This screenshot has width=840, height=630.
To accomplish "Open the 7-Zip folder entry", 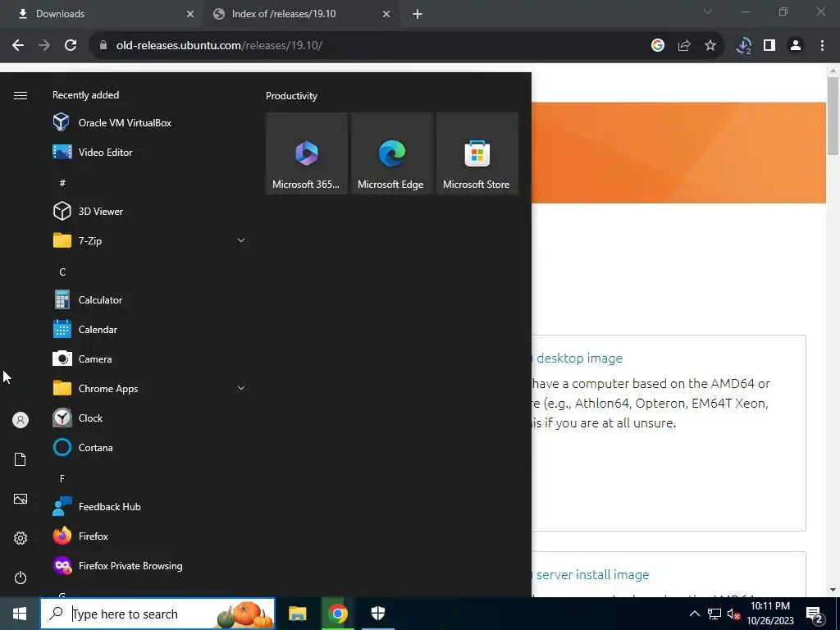I will coord(150,240).
